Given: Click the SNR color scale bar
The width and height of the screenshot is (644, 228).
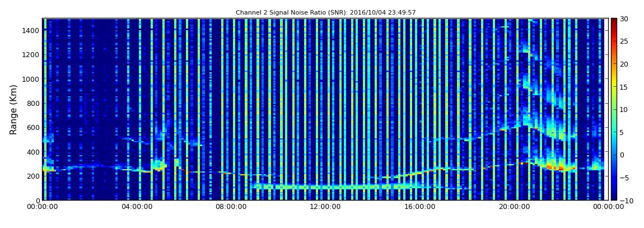Looking at the screenshot, I should (614, 109).
